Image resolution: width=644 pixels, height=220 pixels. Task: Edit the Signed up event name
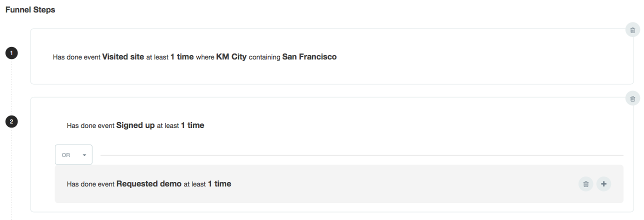point(135,125)
